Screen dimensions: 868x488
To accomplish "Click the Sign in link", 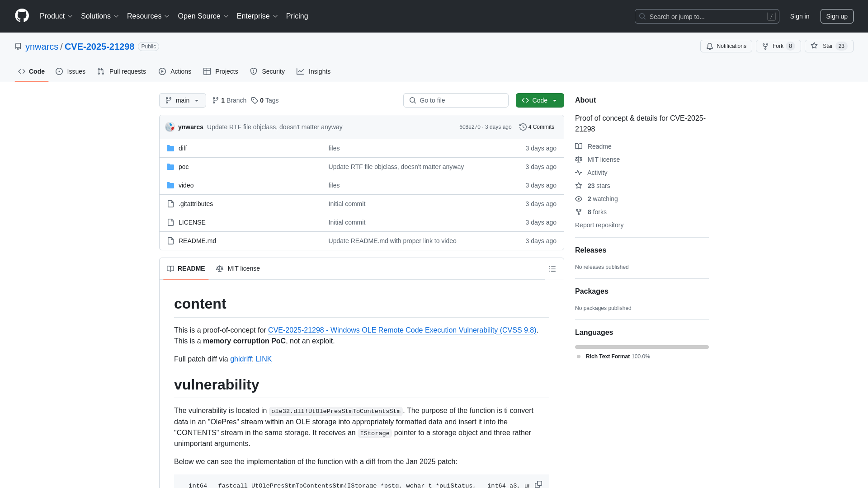I will (800, 16).
